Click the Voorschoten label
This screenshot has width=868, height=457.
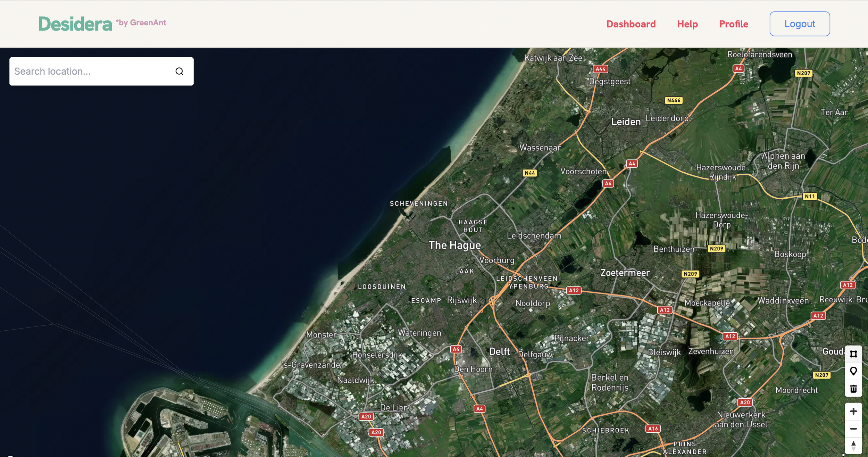click(x=583, y=171)
